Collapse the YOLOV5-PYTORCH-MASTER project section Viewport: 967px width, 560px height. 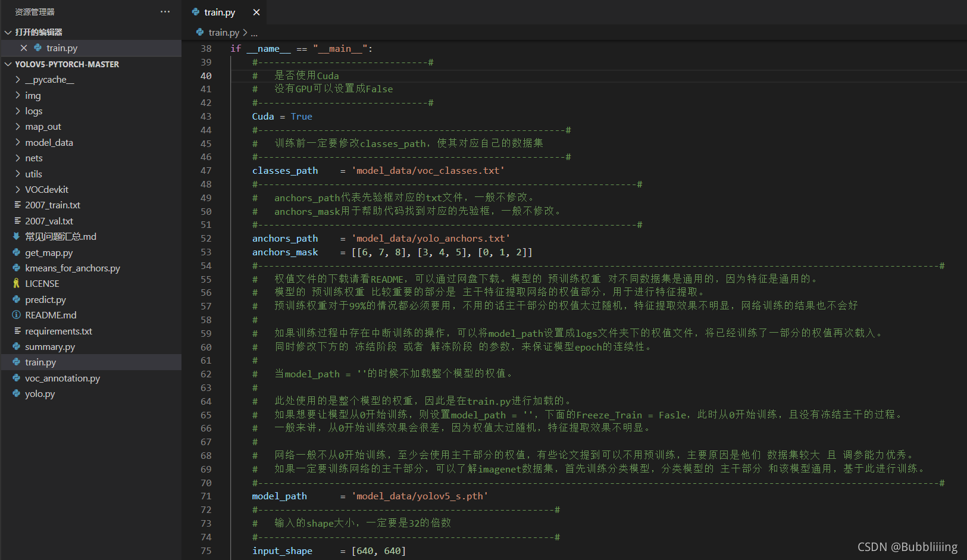tap(8, 64)
